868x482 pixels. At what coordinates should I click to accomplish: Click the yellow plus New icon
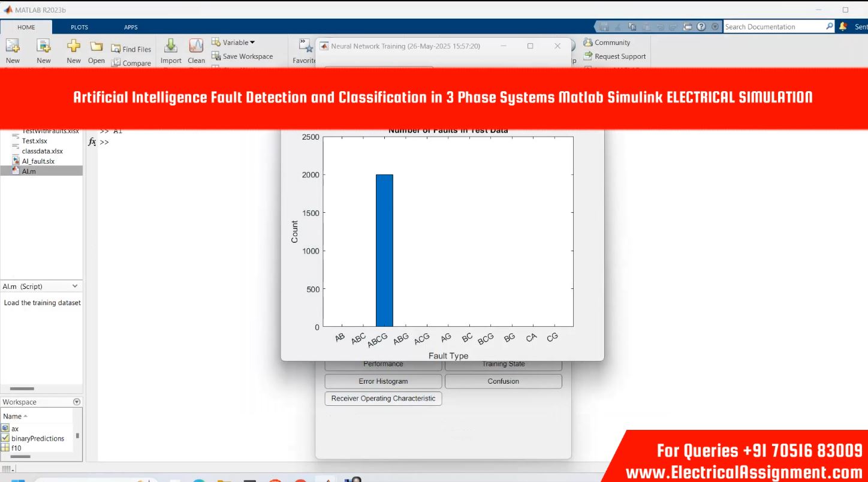click(73, 46)
